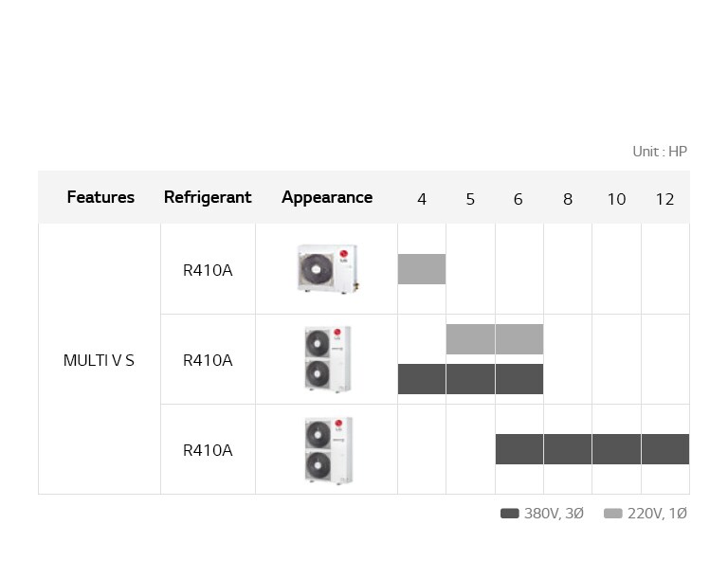The width and height of the screenshot is (728, 561).
Task: Click the Features column header
Action: 100,197
